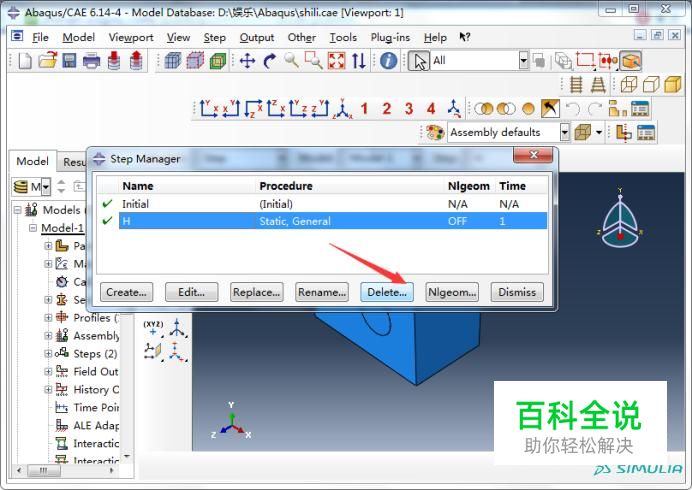
Task: Click the Delete... button
Action: 387,292
